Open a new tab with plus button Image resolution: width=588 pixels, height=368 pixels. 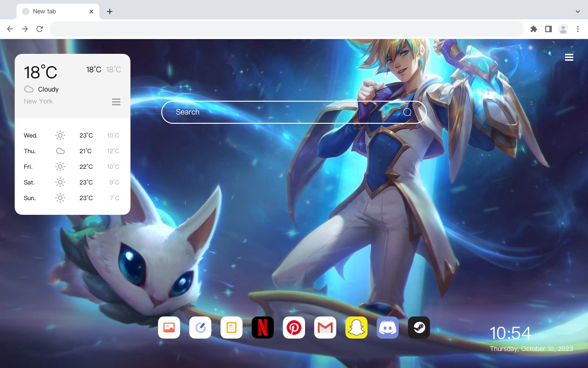coord(109,11)
